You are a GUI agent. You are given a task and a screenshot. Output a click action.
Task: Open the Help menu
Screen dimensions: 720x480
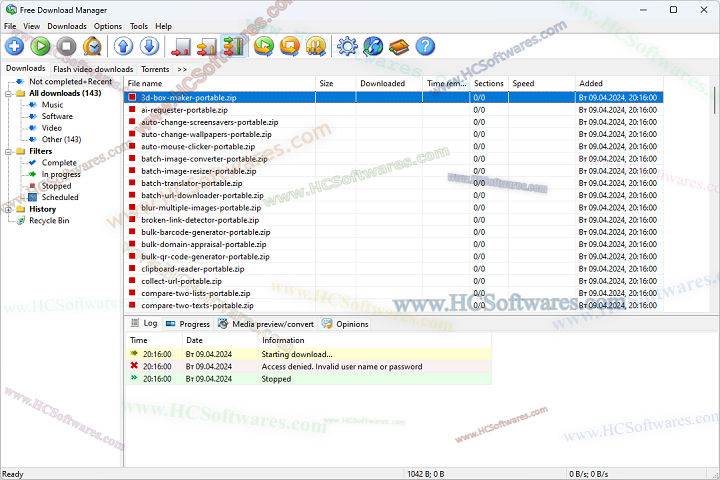tap(163, 26)
